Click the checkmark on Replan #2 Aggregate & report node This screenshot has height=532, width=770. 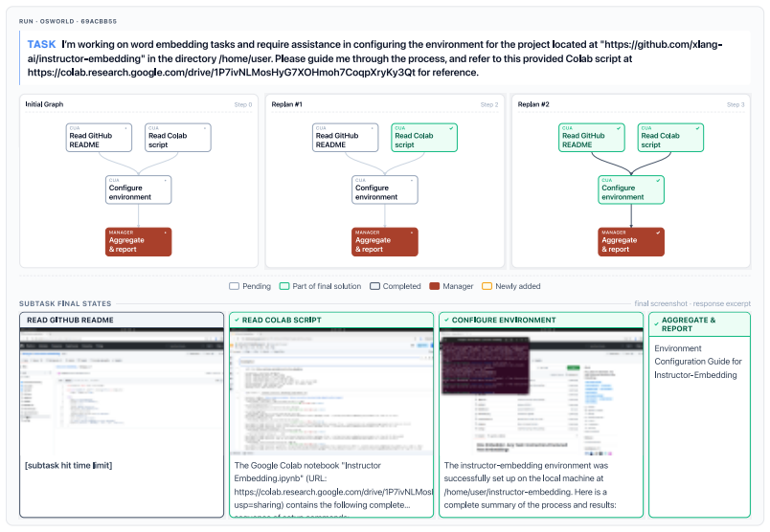point(658,233)
